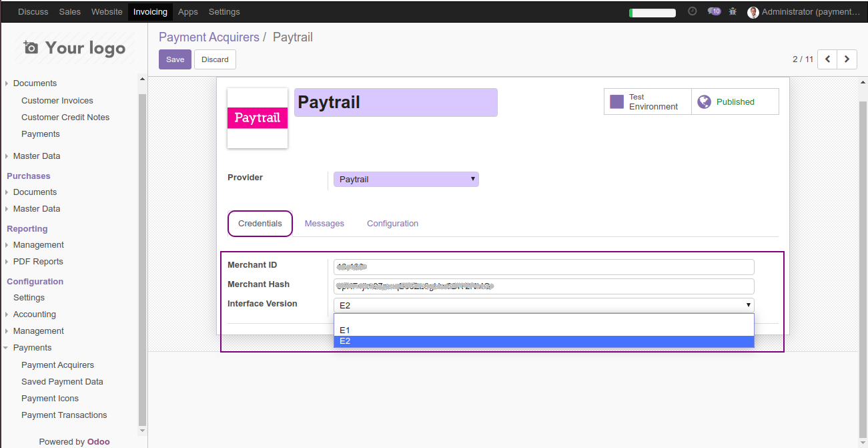Viewport: 868px width, 448px height.
Task: Go to the next record arrow
Action: pyautogui.click(x=847, y=59)
